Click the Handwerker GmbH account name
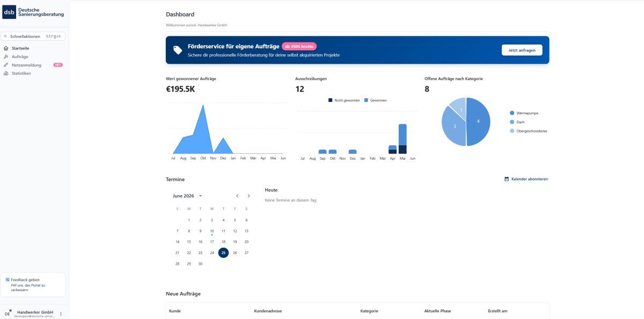Image resolution: width=644 pixels, height=319 pixels. pyautogui.click(x=35, y=312)
